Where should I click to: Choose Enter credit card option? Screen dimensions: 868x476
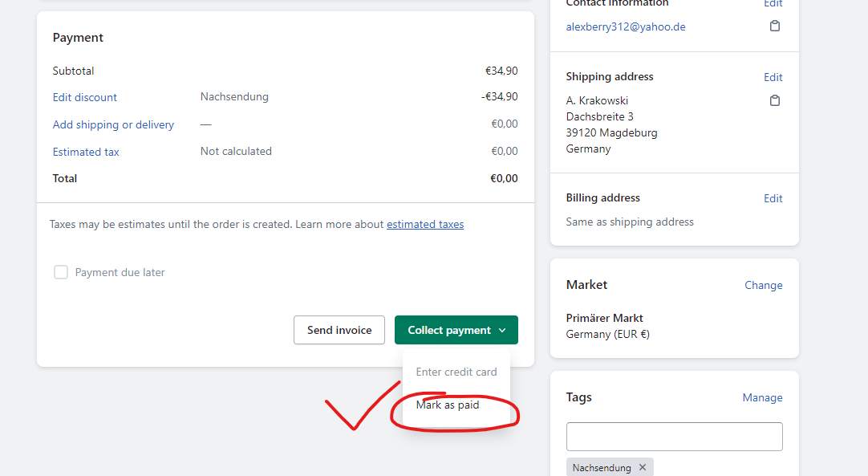[456, 372]
